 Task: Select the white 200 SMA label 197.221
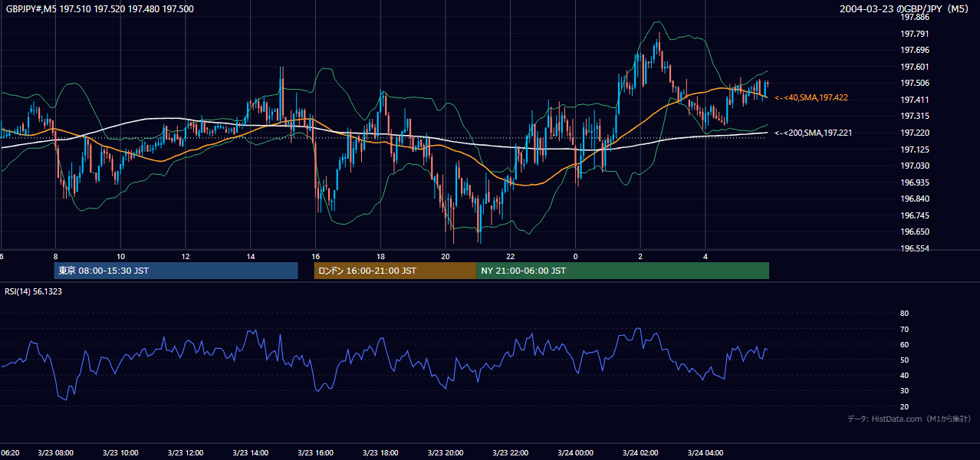[813, 133]
